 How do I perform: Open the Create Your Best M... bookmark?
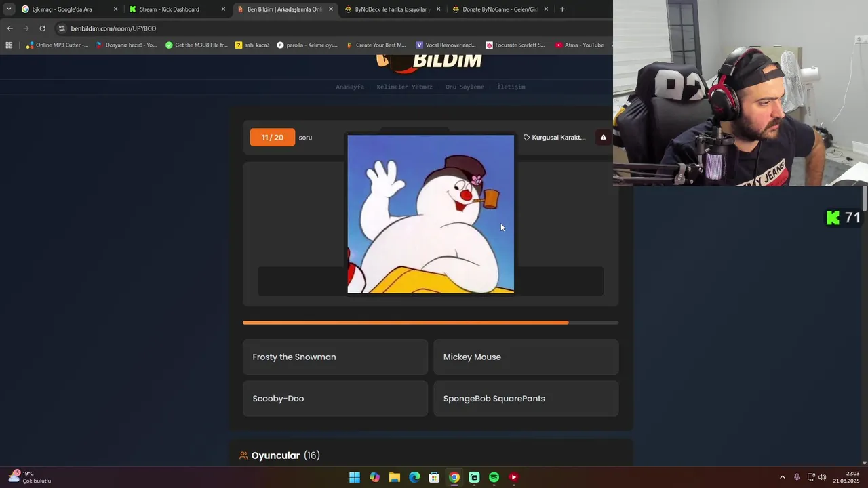coord(376,45)
